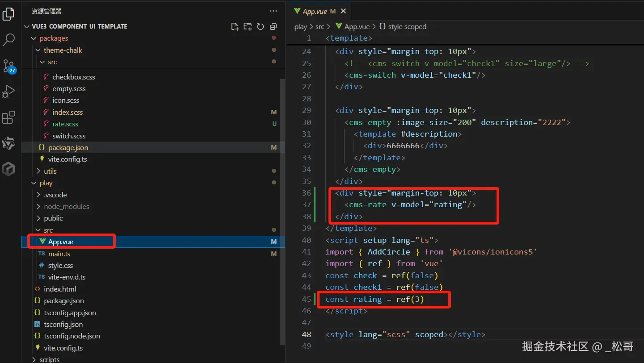Open icon.scss file

tap(66, 100)
